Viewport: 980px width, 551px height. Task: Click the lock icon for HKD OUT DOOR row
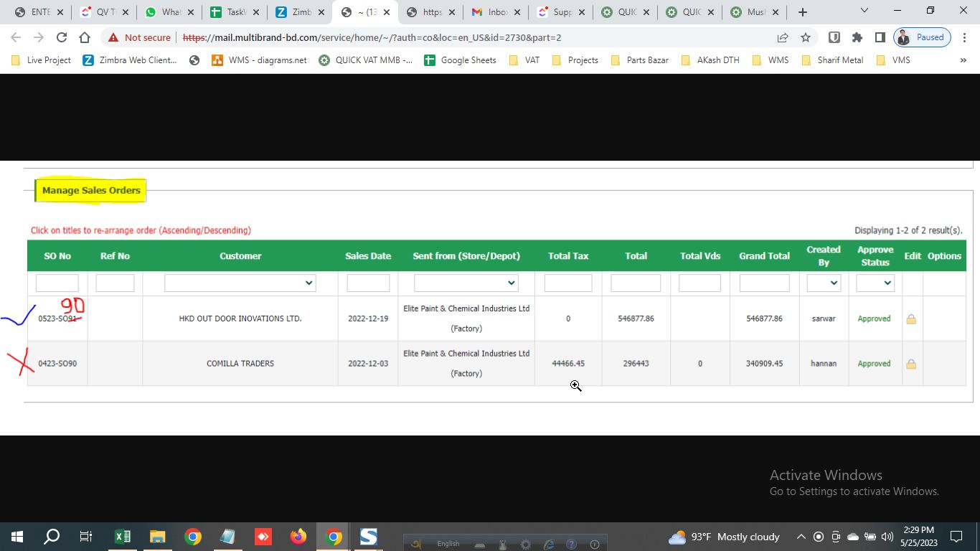(911, 319)
